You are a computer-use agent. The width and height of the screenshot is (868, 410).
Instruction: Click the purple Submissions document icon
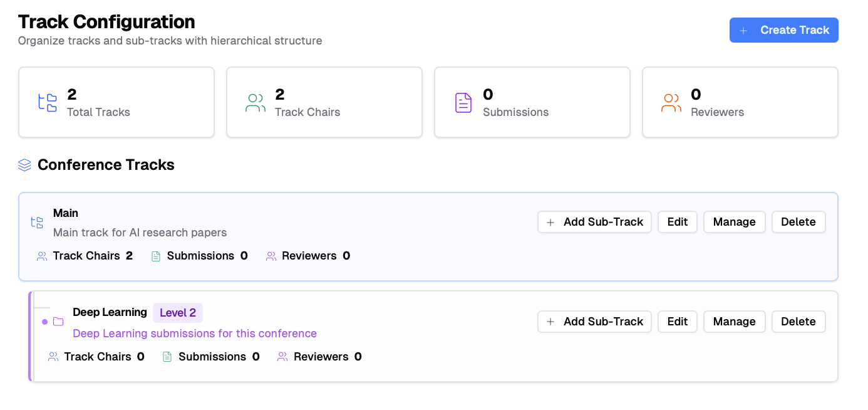pyautogui.click(x=463, y=102)
